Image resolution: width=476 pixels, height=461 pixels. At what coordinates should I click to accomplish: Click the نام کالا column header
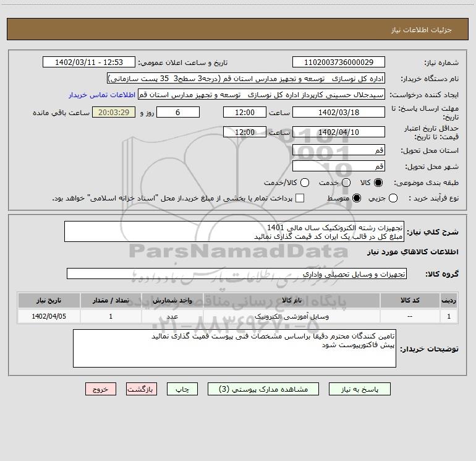click(x=292, y=300)
